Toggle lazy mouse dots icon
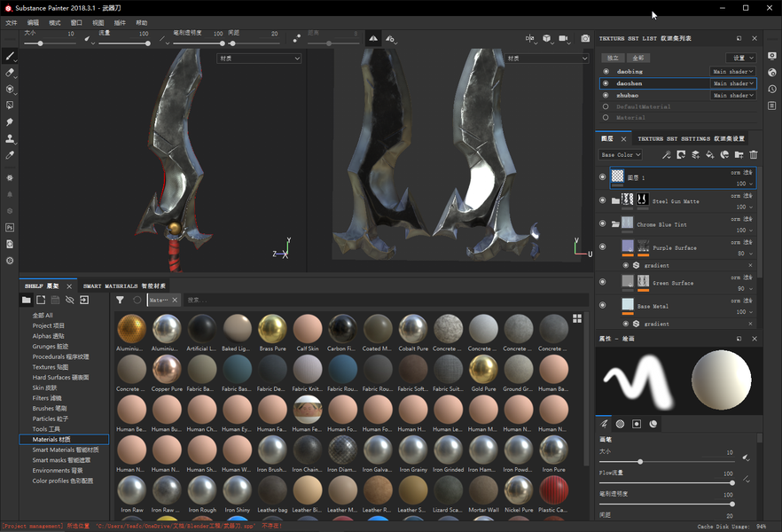782x532 pixels. click(297, 38)
